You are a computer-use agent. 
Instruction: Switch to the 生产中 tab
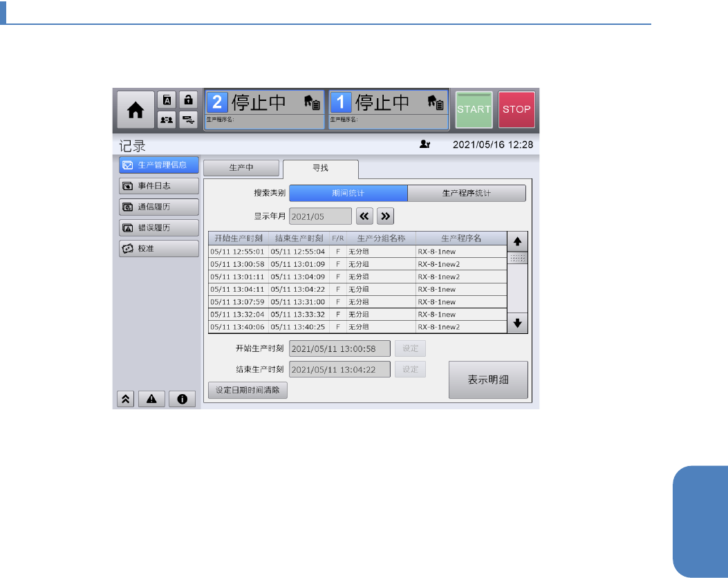241,167
